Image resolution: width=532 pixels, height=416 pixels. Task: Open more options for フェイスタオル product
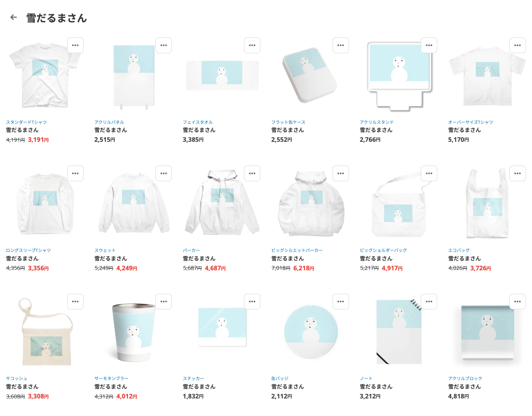tap(252, 45)
